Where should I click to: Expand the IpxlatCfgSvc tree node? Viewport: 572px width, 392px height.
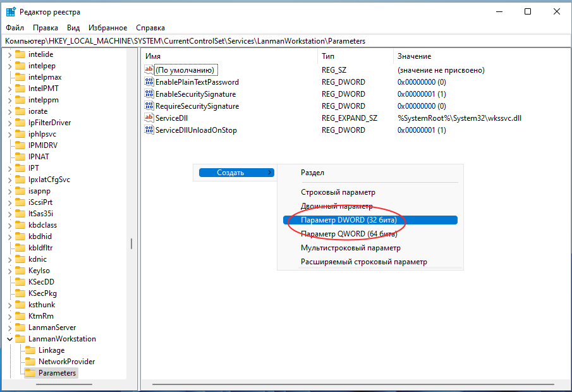coord(10,180)
